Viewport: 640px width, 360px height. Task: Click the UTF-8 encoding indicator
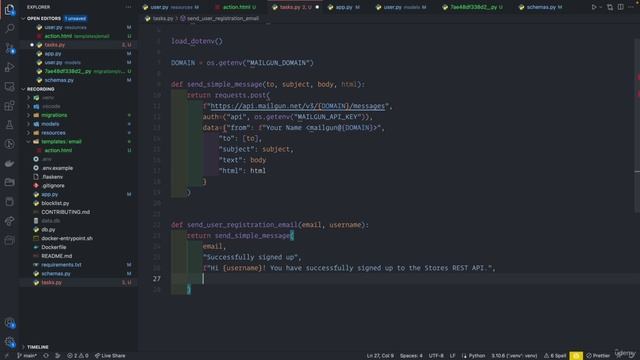[x=436, y=356]
